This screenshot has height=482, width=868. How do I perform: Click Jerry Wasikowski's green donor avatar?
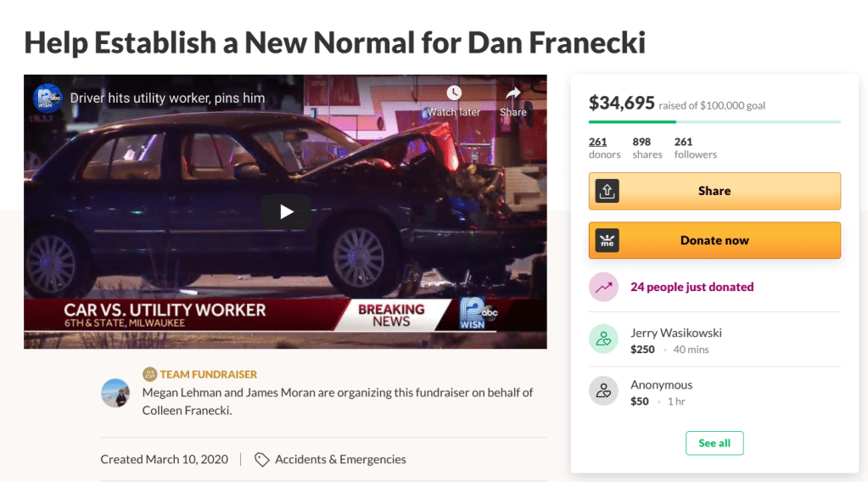pyautogui.click(x=603, y=339)
